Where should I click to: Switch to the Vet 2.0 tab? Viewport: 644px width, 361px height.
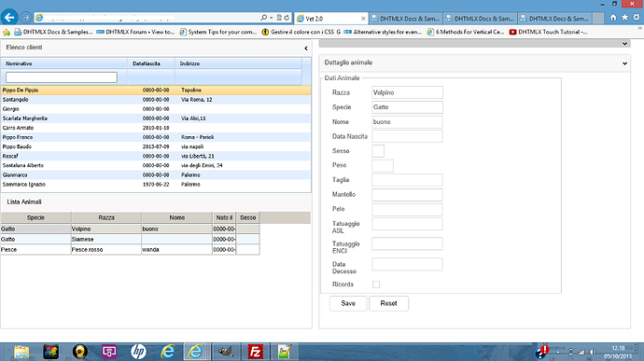(x=330, y=19)
